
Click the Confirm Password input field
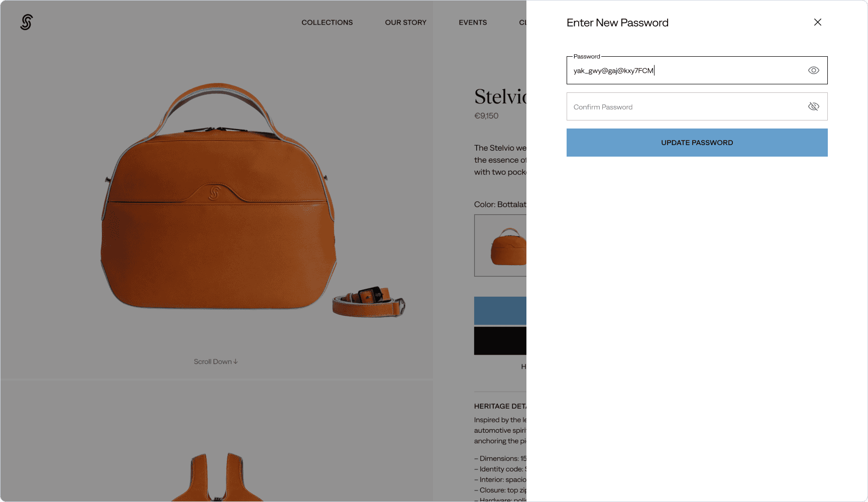(697, 106)
